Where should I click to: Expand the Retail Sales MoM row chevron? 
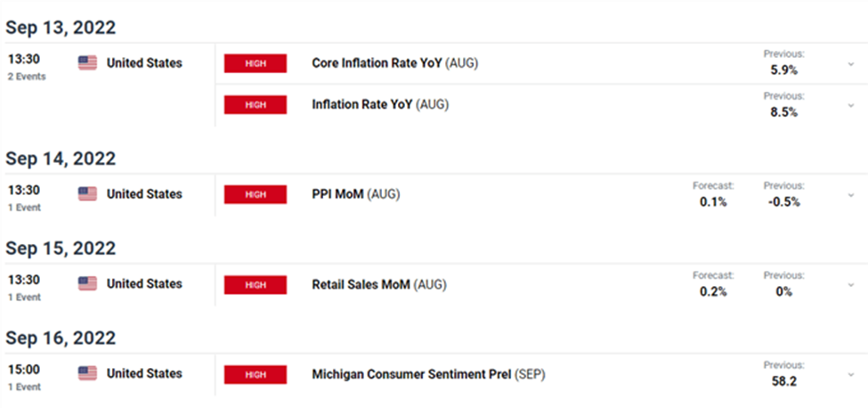(851, 285)
